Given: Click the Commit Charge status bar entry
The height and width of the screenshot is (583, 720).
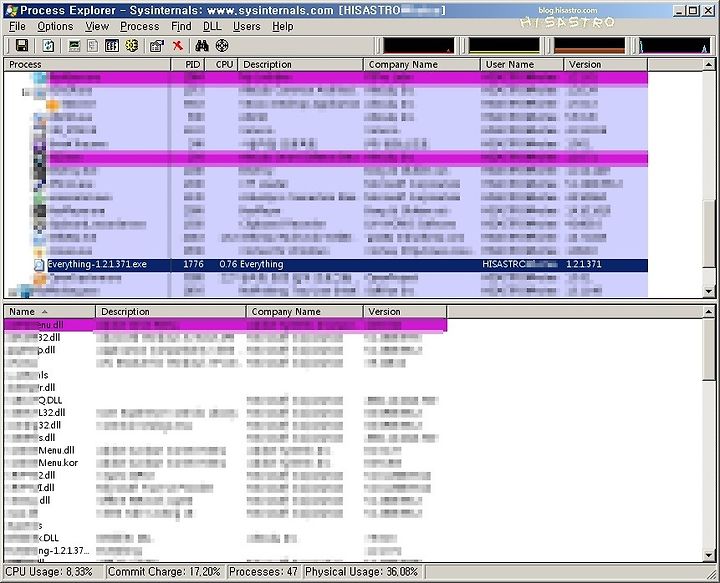Looking at the screenshot, I should (165, 572).
